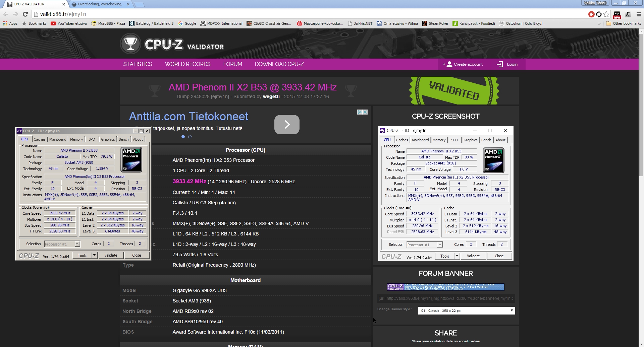
Task: Reload the page with the refresh icon
Action: (x=25, y=14)
